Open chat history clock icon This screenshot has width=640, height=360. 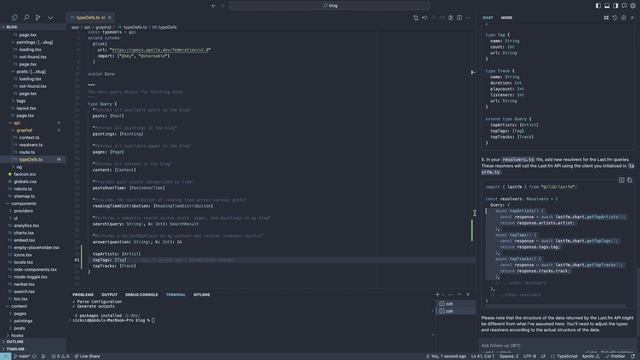615,18
